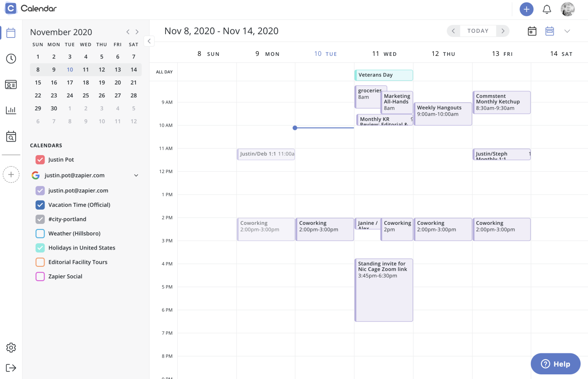This screenshot has height=379, width=588.
Task: Open the calendar search sidebar icon
Action: click(11, 136)
